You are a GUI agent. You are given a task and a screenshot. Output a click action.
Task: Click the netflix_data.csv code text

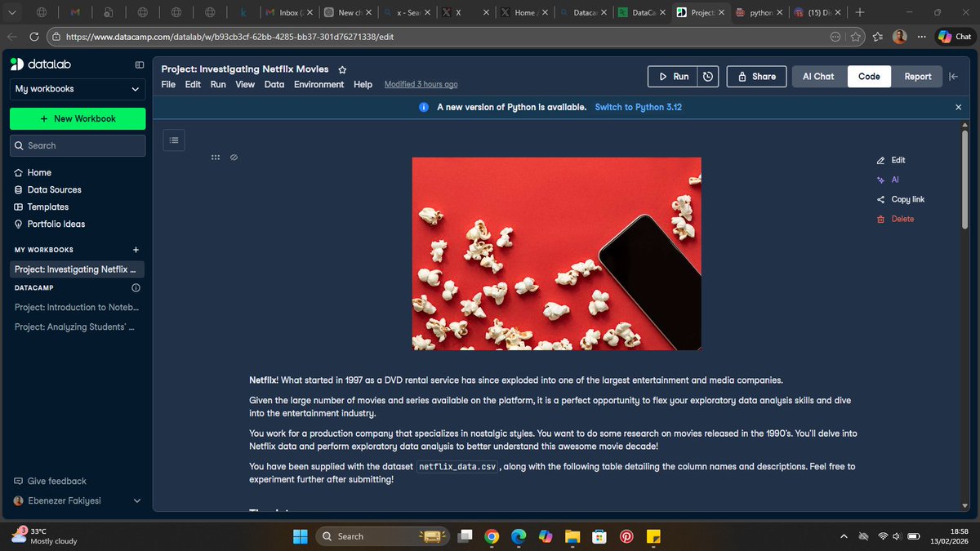457,467
